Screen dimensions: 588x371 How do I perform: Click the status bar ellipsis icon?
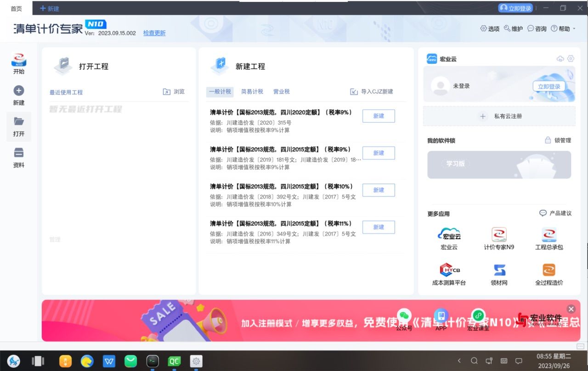click(580, 346)
